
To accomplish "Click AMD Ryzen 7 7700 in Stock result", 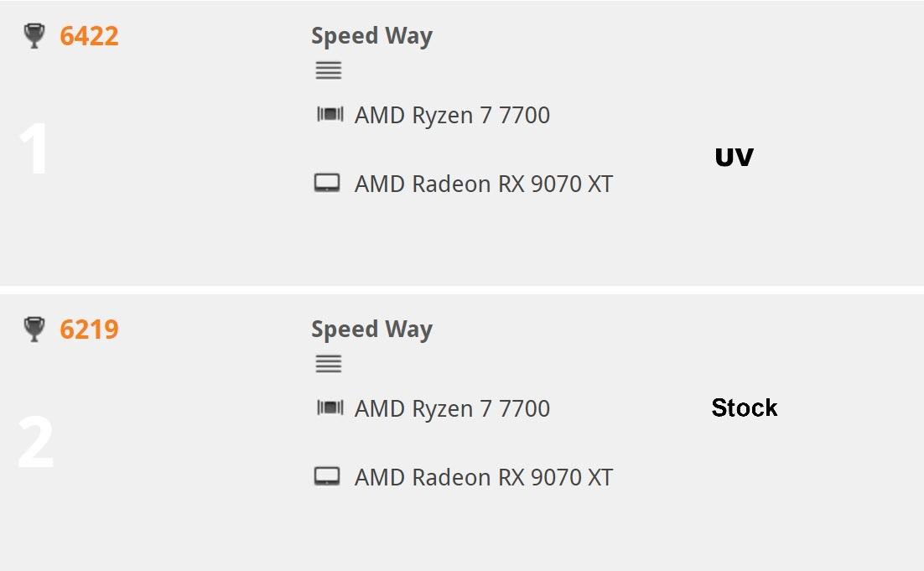I will [x=452, y=408].
